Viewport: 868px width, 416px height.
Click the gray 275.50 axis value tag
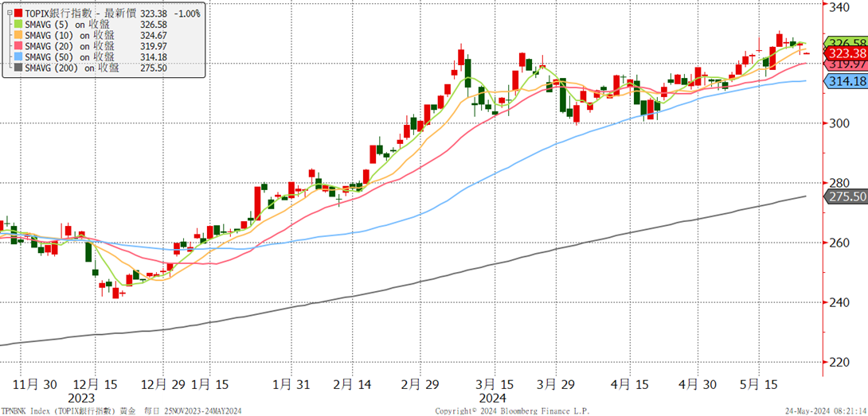[x=846, y=196]
